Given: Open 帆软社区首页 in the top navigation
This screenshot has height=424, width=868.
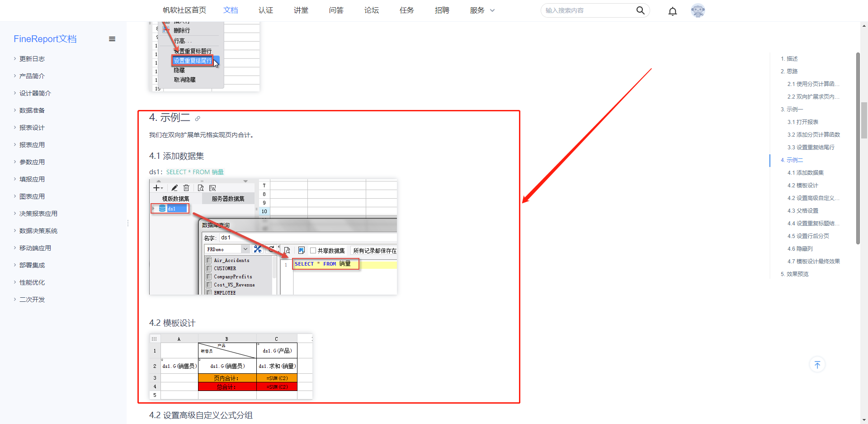Looking at the screenshot, I should point(184,10).
